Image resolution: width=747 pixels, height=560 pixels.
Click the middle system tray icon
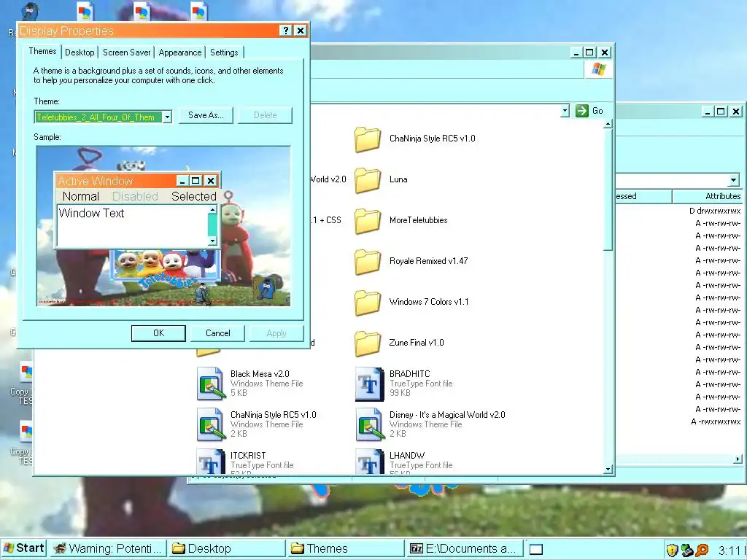[x=687, y=550]
